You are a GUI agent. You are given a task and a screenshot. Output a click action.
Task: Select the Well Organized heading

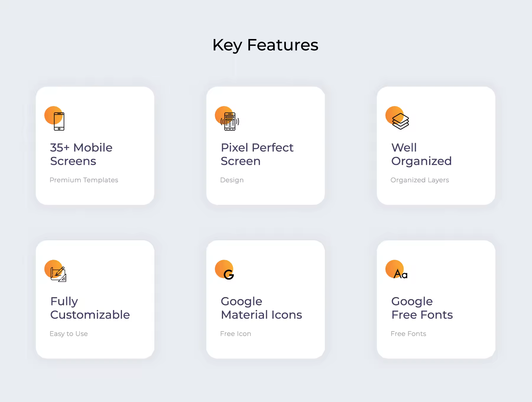[421, 154]
